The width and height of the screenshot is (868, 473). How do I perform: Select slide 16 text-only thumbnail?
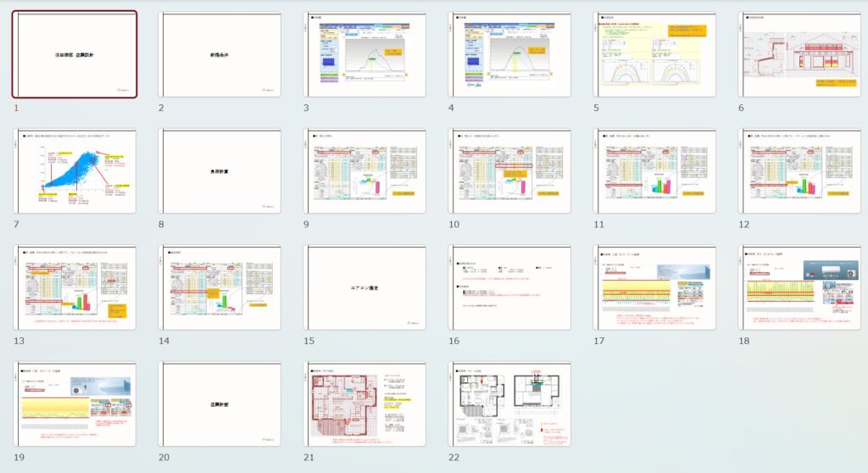(x=510, y=288)
